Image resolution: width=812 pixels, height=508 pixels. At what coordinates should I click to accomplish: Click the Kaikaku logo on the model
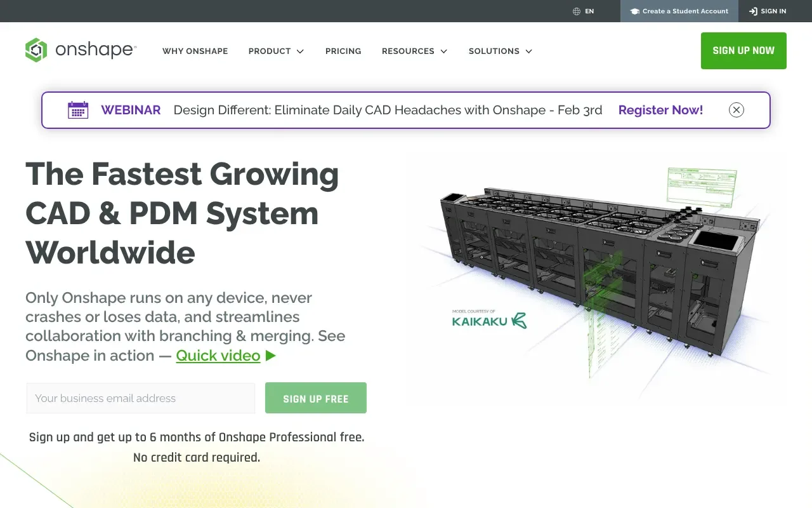coord(489,320)
